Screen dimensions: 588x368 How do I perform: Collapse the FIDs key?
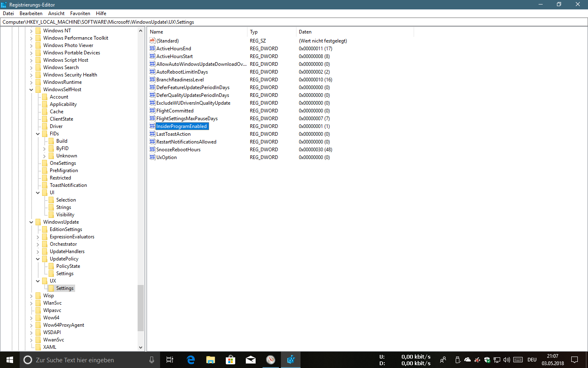point(38,134)
